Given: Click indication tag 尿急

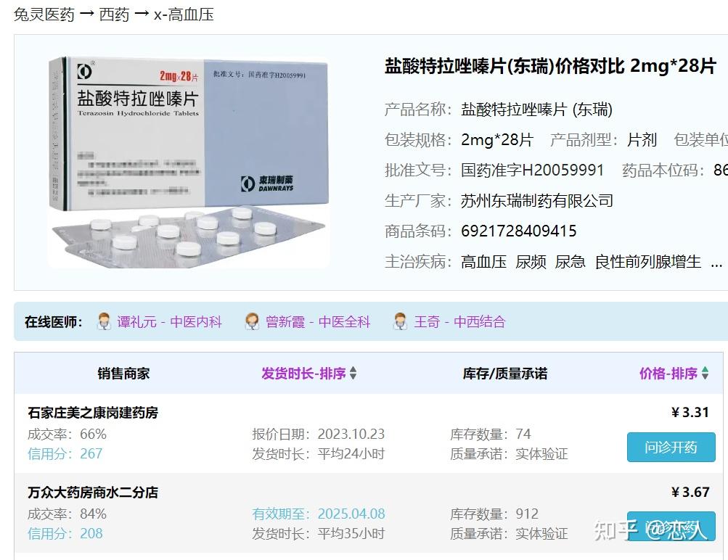Looking at the screenshot, I should tap(570, 262).
